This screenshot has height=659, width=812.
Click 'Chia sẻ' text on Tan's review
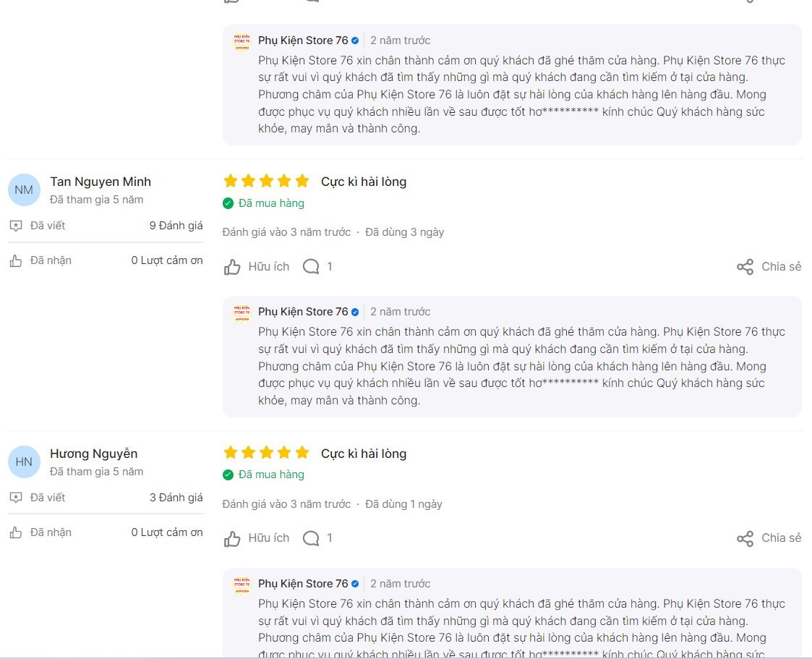(x=781, y=267)
